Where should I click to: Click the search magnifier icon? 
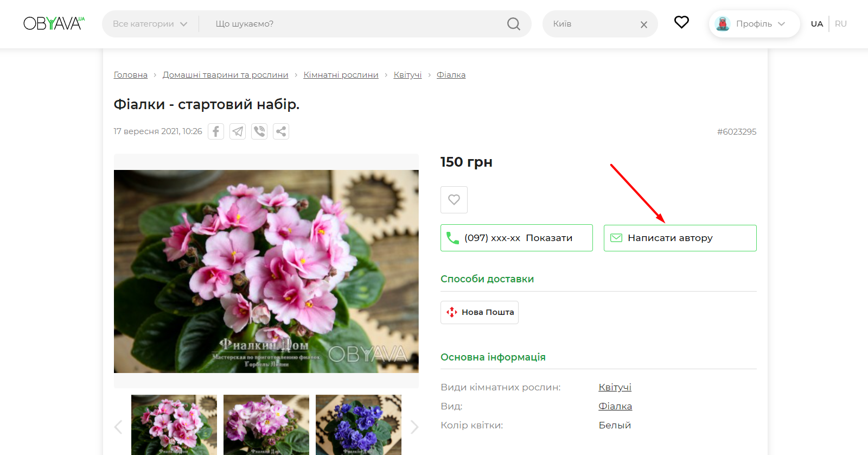coord(513,24)
